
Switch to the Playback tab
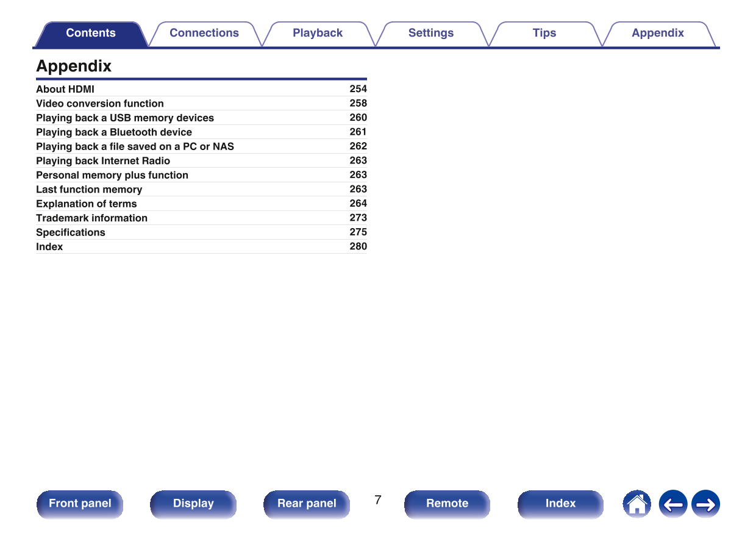click(318, 34)
